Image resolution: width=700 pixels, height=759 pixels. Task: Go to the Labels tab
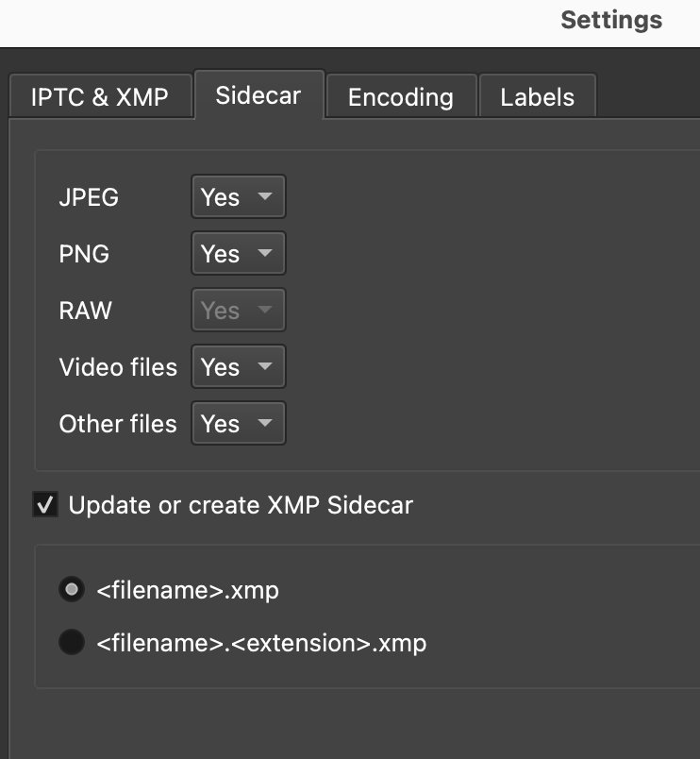(537, 97)
